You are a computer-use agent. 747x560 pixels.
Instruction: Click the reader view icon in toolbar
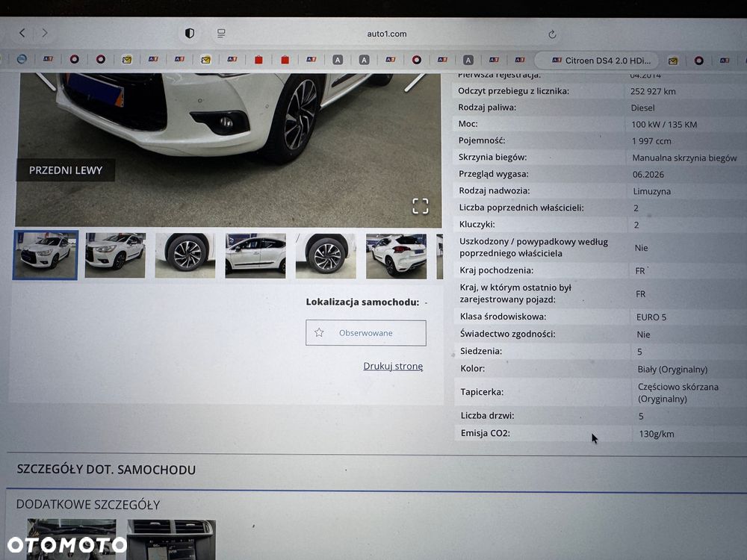221,34
